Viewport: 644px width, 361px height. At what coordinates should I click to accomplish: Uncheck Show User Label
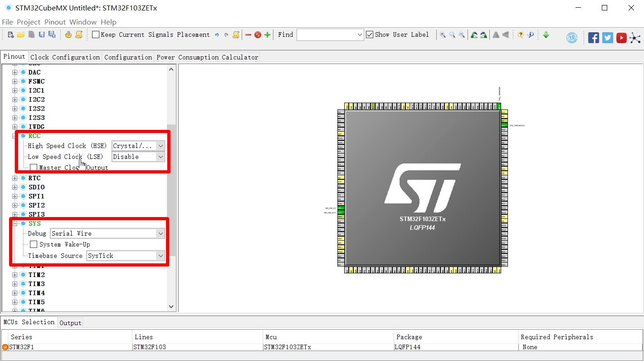(x=370, y=34)
